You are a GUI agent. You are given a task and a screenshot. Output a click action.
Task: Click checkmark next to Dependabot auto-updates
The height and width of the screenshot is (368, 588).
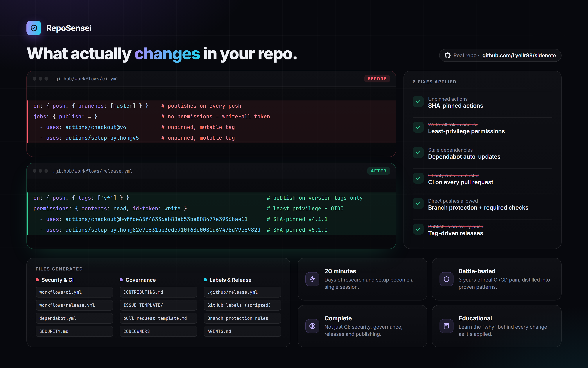point(418,153)
